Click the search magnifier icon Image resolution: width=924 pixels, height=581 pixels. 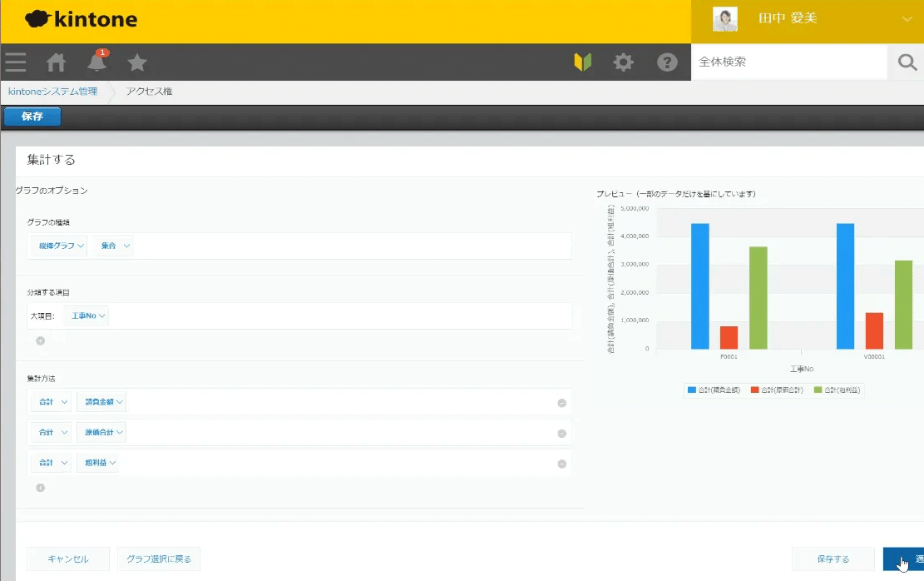(x=907, y=62)
